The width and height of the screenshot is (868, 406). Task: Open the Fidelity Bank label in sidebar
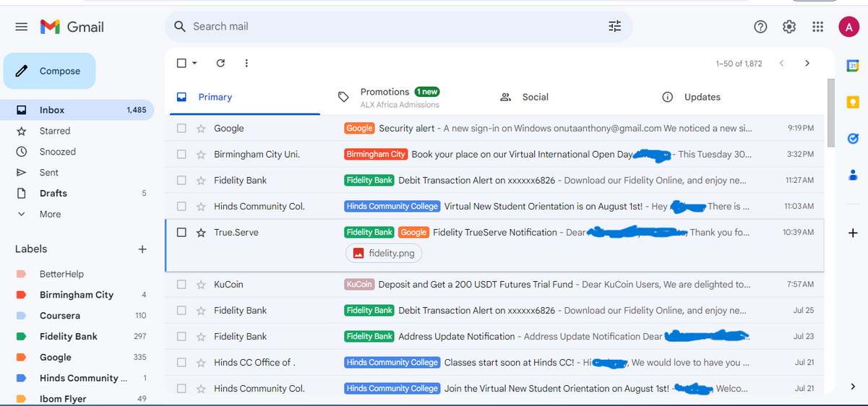tap(77, 337)
